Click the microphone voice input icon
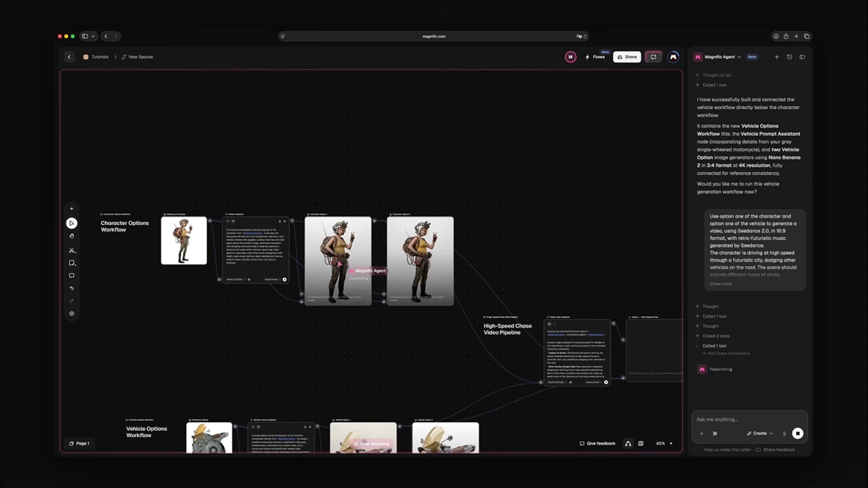This screenshot has height=488, width=868. 784,434
